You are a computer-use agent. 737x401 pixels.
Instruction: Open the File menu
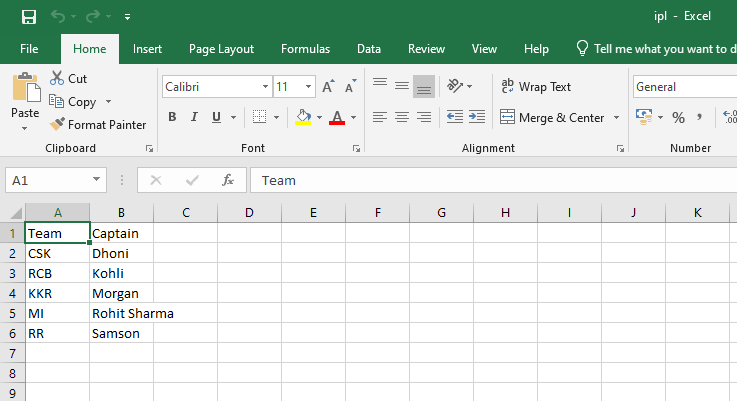pos(29,49)
